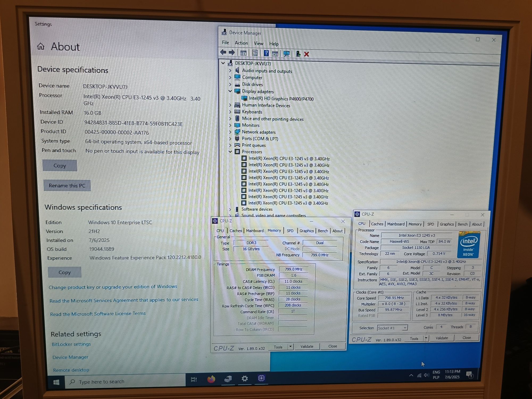Switch to SPD tab in CPU-Z Memory window
This screenshot has height=399, width=532.
click(290, 231)
